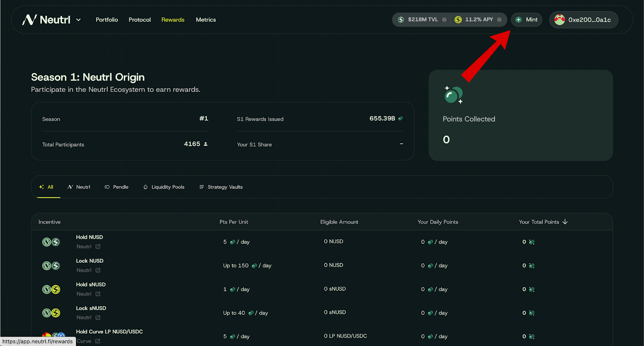Click the Neutrl link under Lock sNUSD
644x346 pixels.
pos(84,317)
